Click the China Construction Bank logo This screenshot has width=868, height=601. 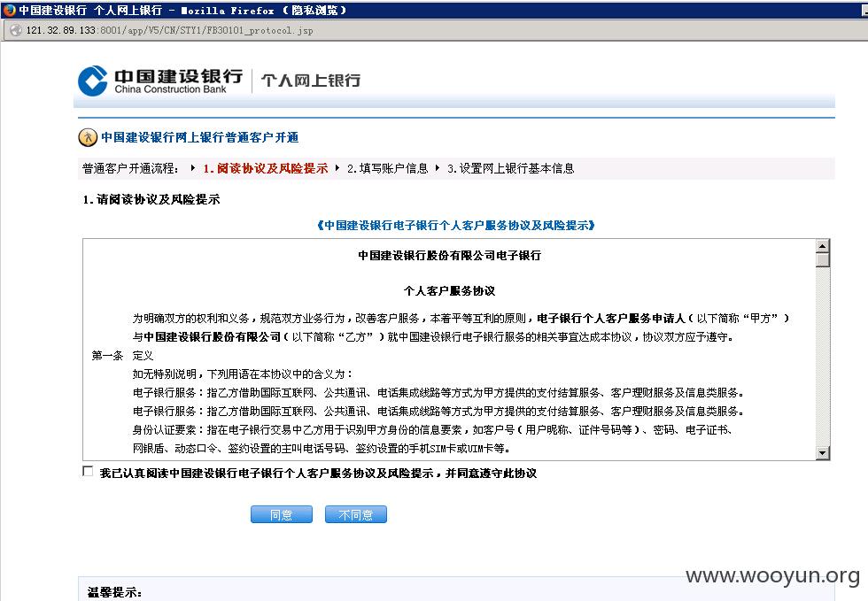[x=160, y=81]
